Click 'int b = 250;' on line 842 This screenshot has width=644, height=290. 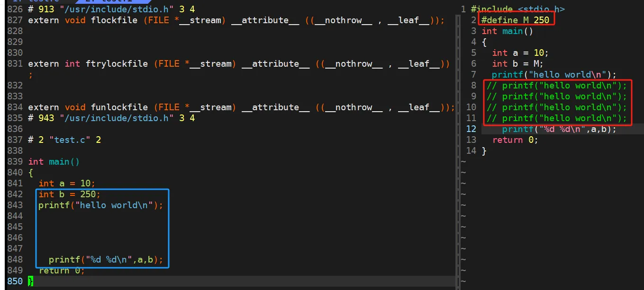pos(70,194)
